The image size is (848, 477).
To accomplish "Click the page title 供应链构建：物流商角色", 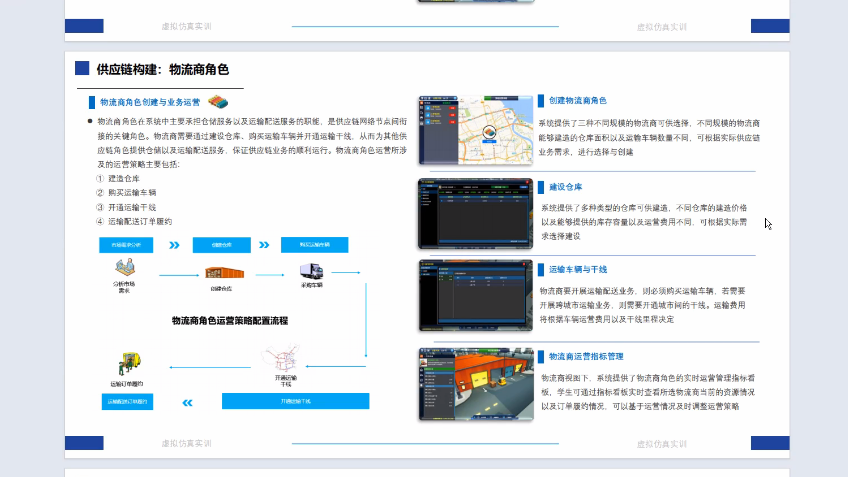I will tap(162, 70).
